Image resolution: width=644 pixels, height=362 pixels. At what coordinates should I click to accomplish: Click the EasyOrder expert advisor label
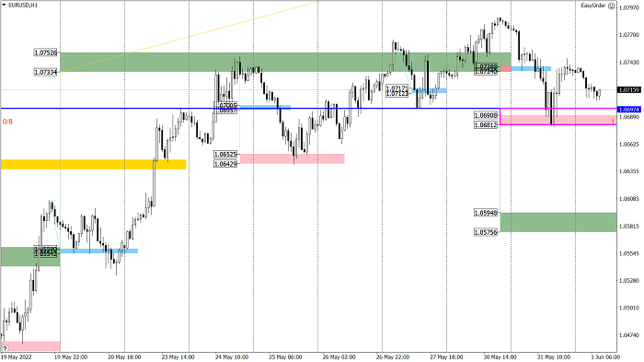click(x=593, y=6)
